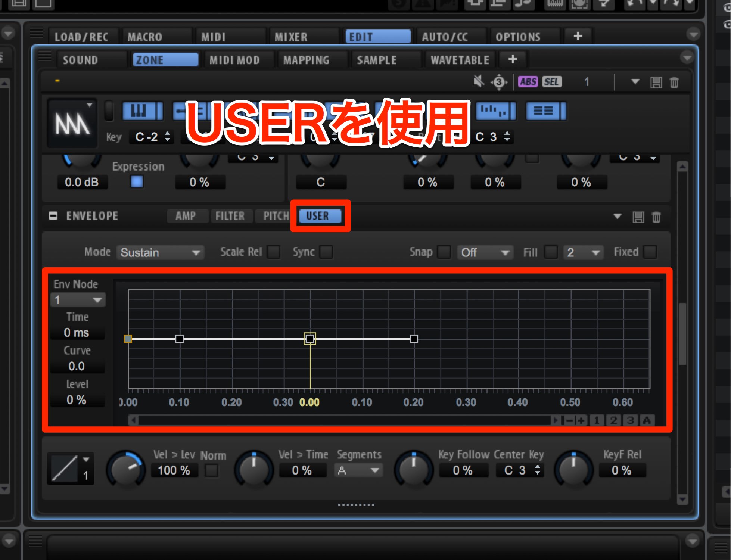Click the C-2 key stepper arrows
Viewport: 731px width, 560px height.
coord(167,137)
